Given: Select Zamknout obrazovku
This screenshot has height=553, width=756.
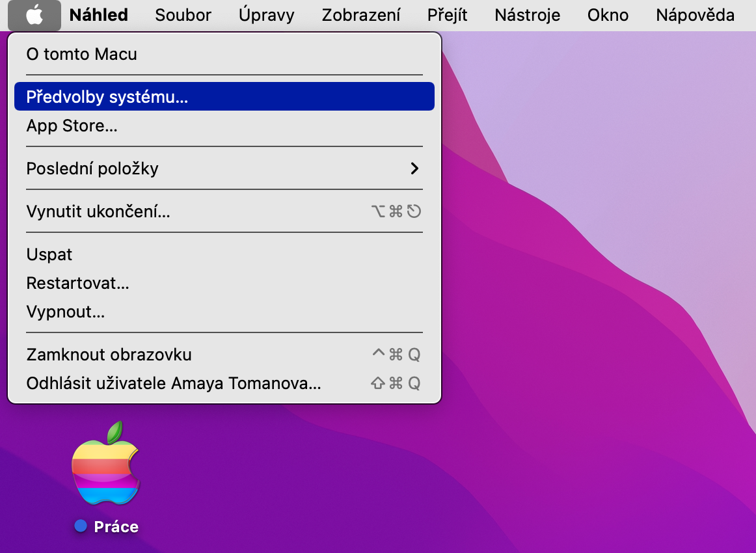Looking at the screenshot, I should coord(224,355).
